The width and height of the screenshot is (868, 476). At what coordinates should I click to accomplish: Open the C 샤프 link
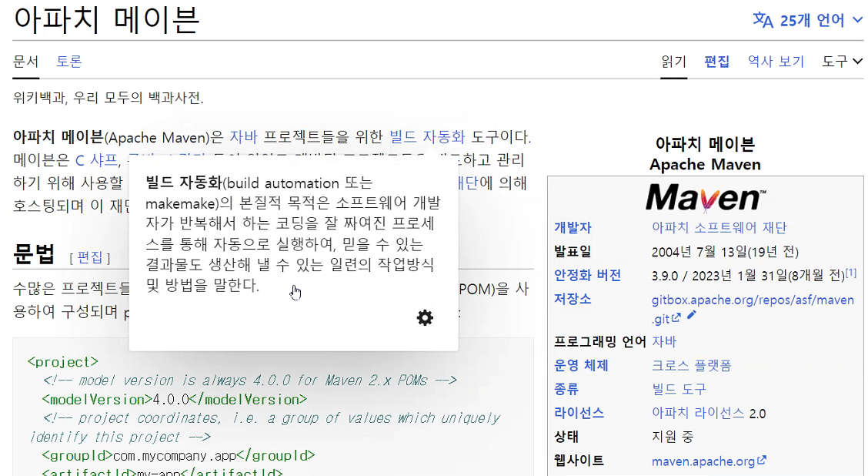96,160
